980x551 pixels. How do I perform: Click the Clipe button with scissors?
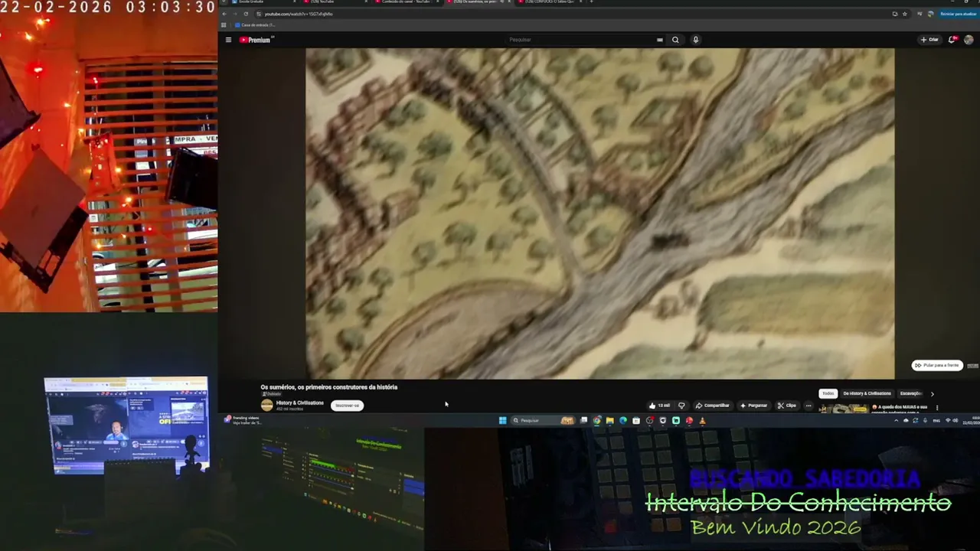(787, 406)
